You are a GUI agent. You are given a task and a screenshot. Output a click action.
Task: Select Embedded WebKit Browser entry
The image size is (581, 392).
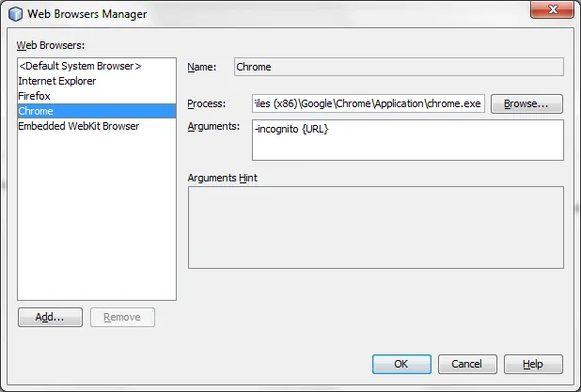(x=78, y=126)
